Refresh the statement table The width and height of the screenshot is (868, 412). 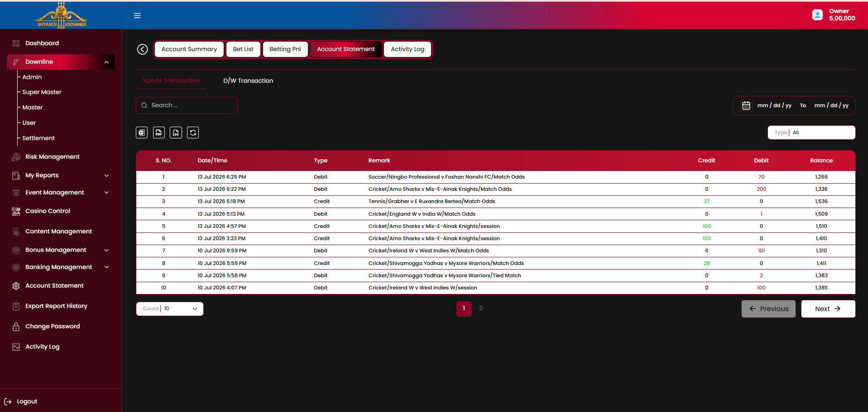point(193,133)
